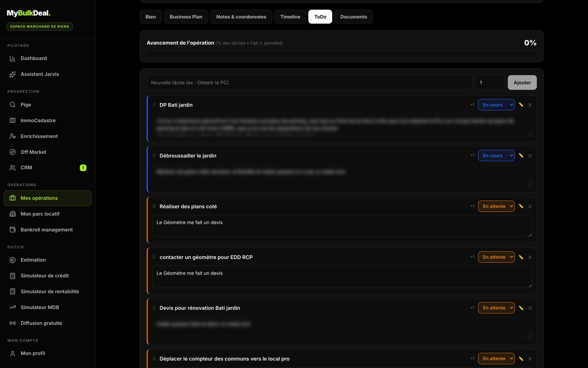Click the CRM notification badge
The height and width of the screenshot is (368, 588).
pyautogui.click(x=83, y=168)
